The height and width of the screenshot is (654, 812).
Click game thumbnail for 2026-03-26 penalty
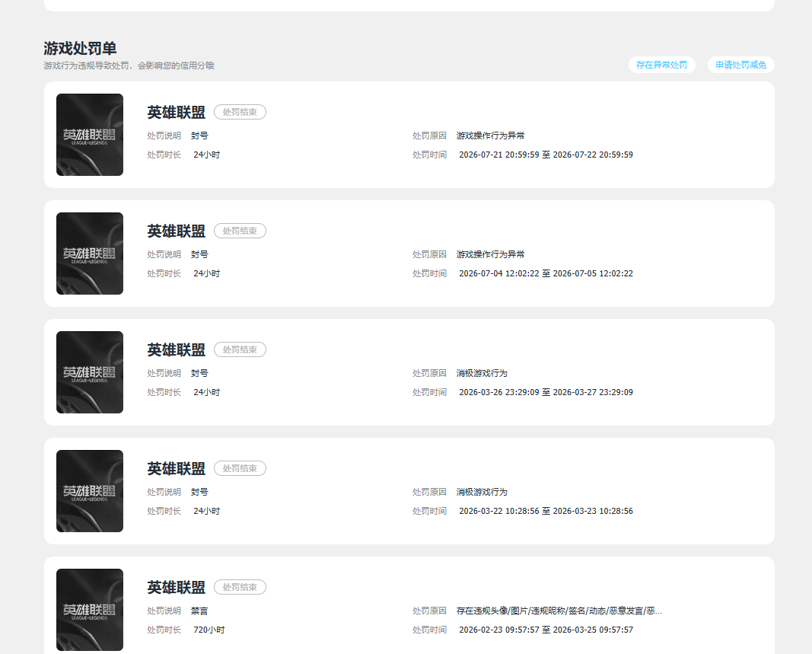click(x=90, y=372)
